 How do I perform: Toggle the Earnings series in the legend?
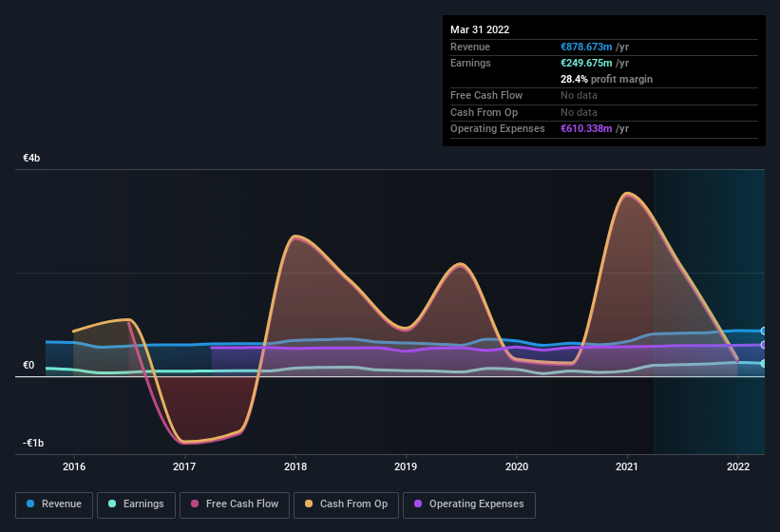136,504
